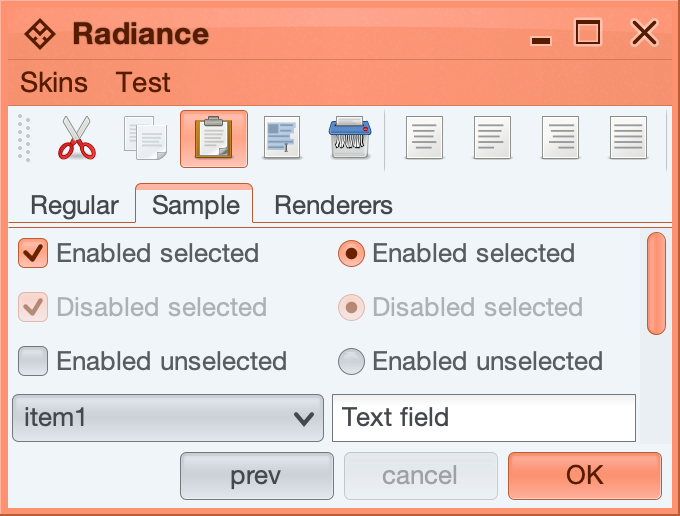This screenshot has width=680, height=516.
Task: Open the Test menu
Action: (x=143, y=83)
